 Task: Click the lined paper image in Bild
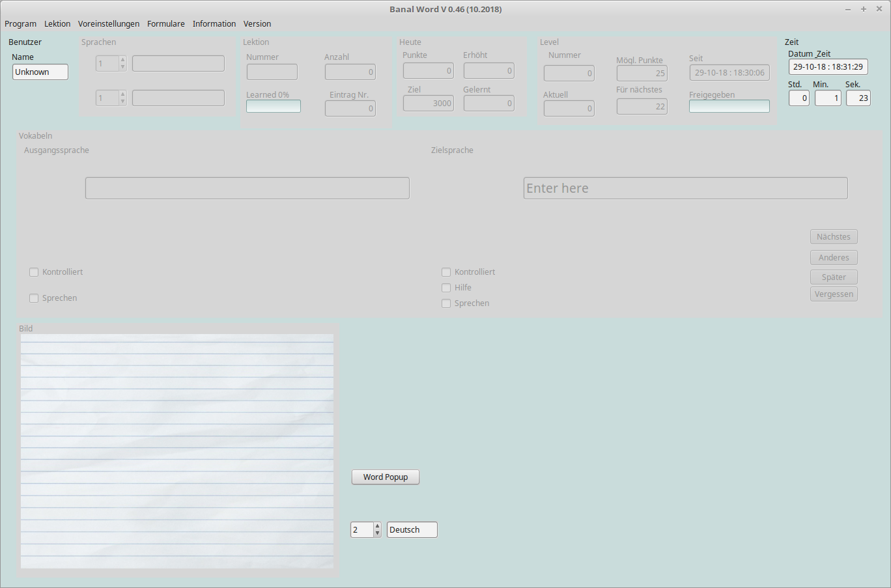click(x=177, y=451)
